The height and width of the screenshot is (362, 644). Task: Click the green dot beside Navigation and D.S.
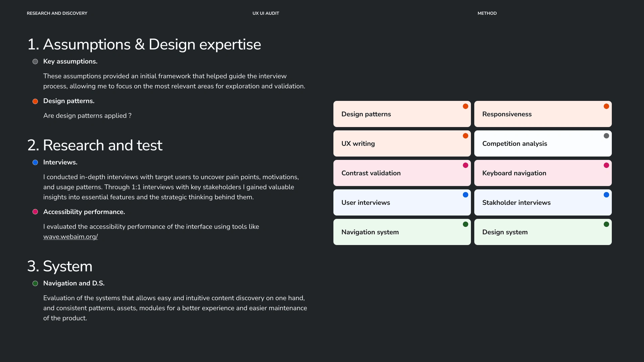click(x=35, y=284)
